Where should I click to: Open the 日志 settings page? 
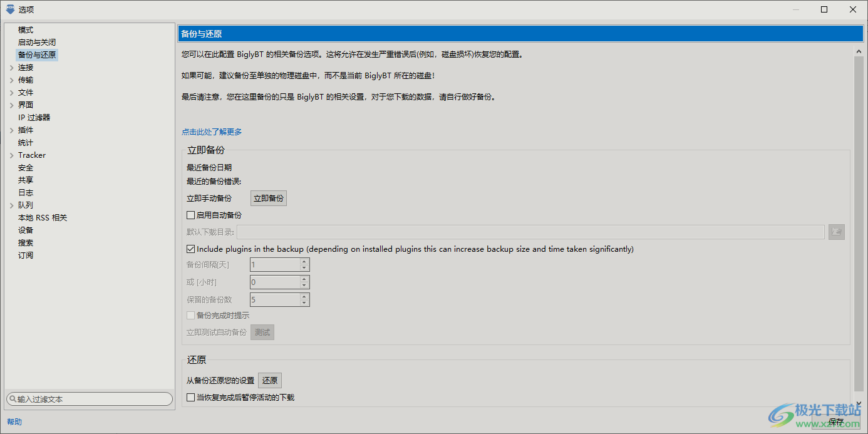[26, 193]
